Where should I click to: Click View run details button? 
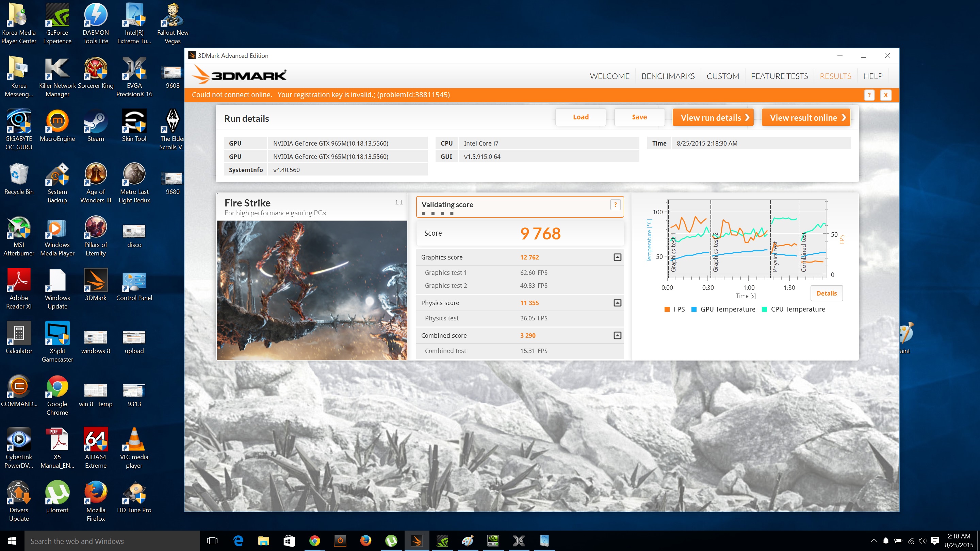(713, 117)
